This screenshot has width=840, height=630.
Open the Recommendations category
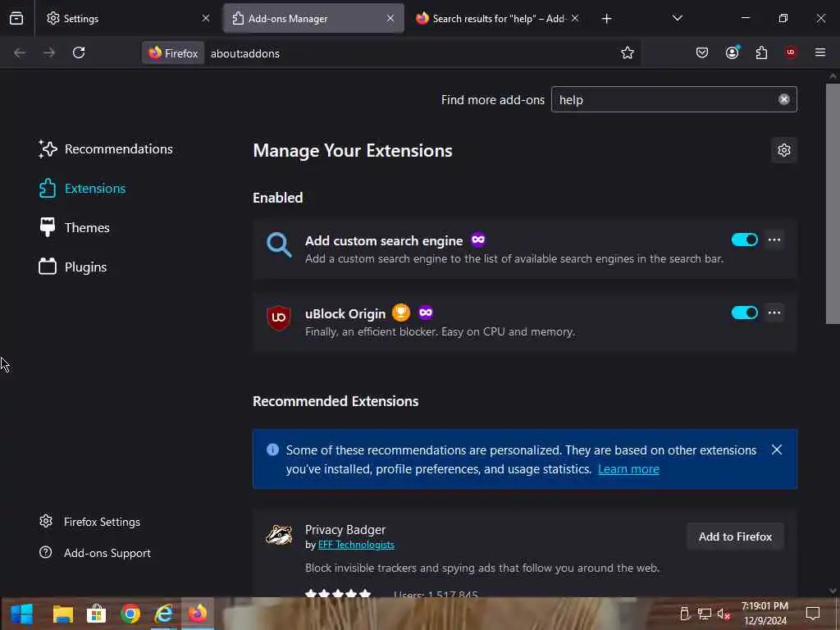[x=106, y=149]
